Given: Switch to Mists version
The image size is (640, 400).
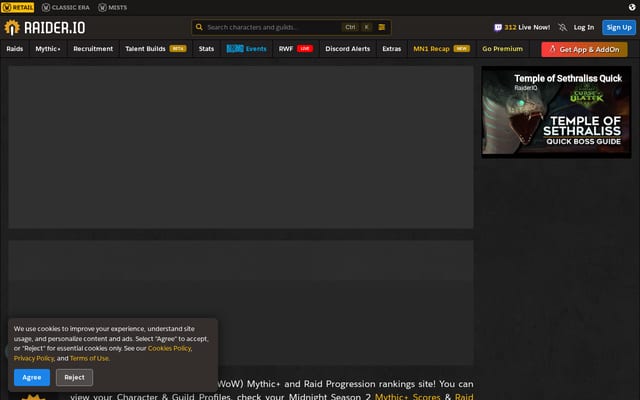Looking at the screenshot, I should pyautogui.click(x=113, y=7).
